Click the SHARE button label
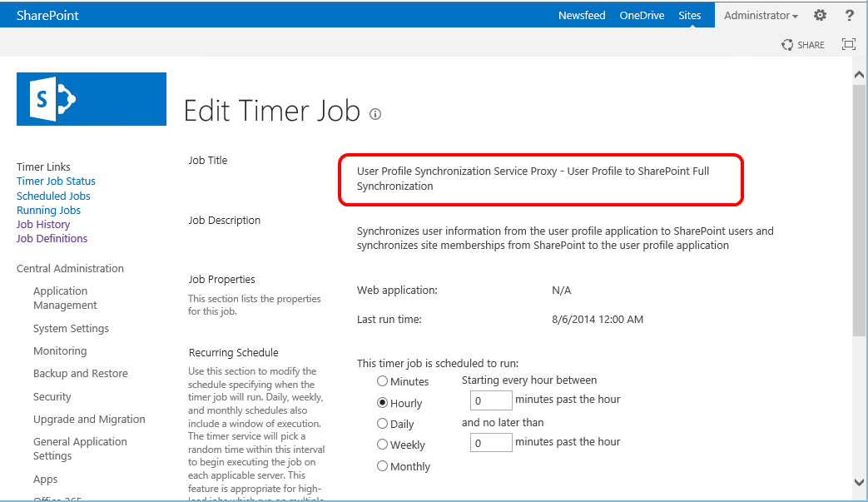The width and height of the screenshot is (868, 502). (811, 45)
